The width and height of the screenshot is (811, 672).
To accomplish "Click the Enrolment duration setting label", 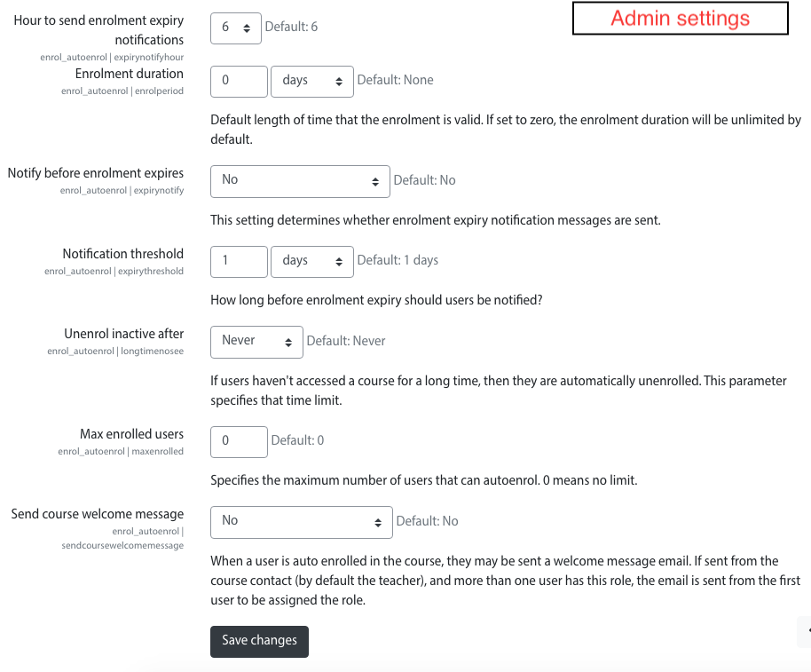I will (130, 74).
